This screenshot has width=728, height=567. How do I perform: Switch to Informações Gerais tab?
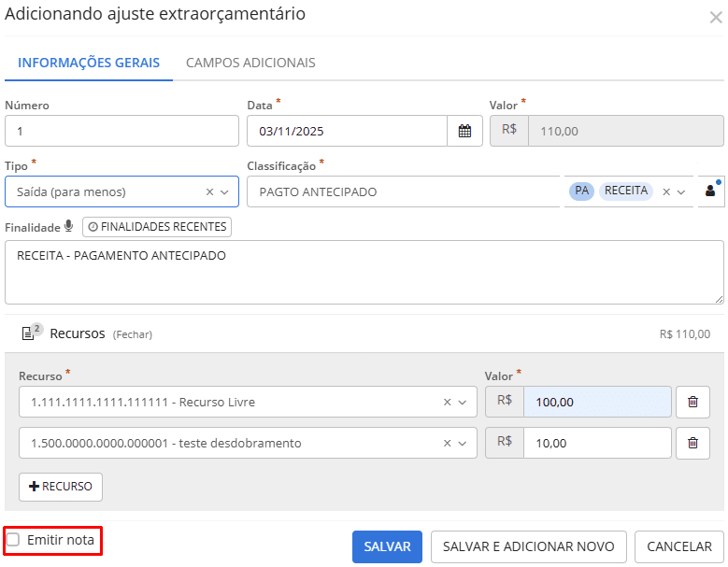point(89,63)
